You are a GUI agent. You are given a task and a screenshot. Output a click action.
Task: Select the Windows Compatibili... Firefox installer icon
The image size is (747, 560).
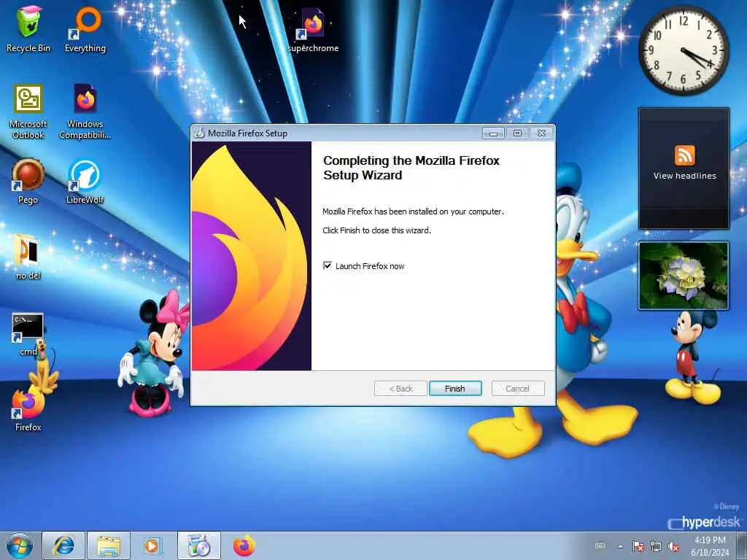click(x=85, y=112)
